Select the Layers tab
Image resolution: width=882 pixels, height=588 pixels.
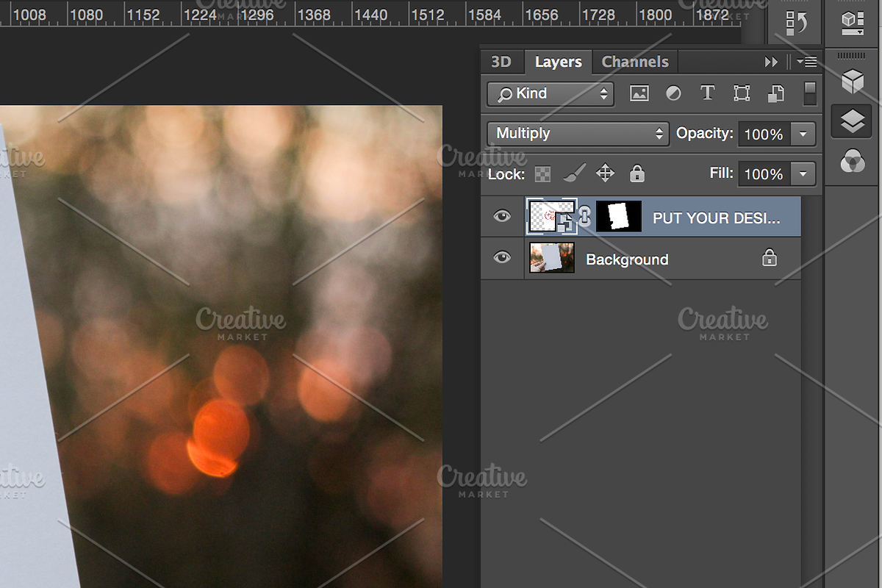point(559,62)
